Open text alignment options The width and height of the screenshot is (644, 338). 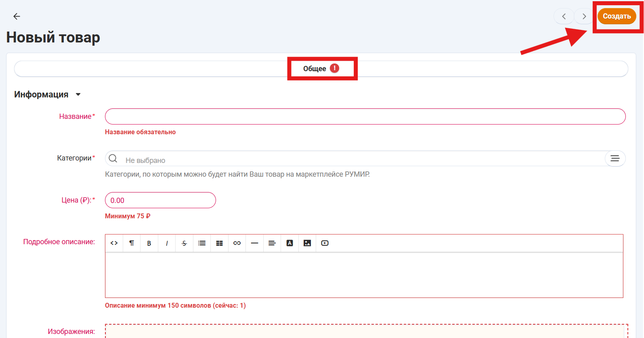[272, 243]
